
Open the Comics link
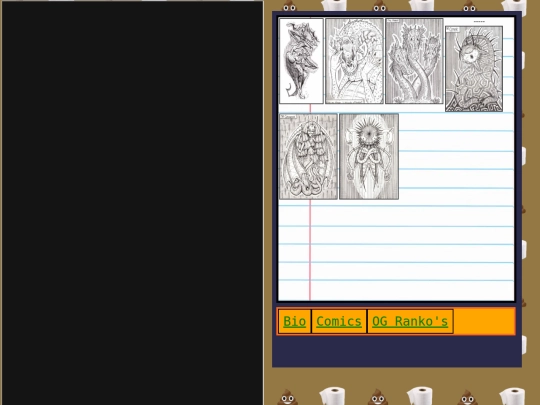(x=339, y=321)
